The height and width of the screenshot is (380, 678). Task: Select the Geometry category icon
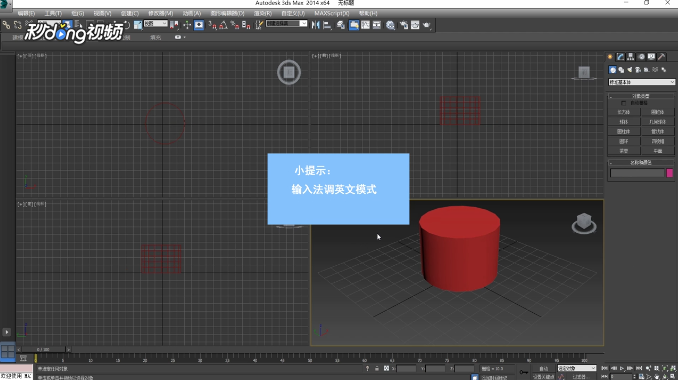(x=612, y=70)
